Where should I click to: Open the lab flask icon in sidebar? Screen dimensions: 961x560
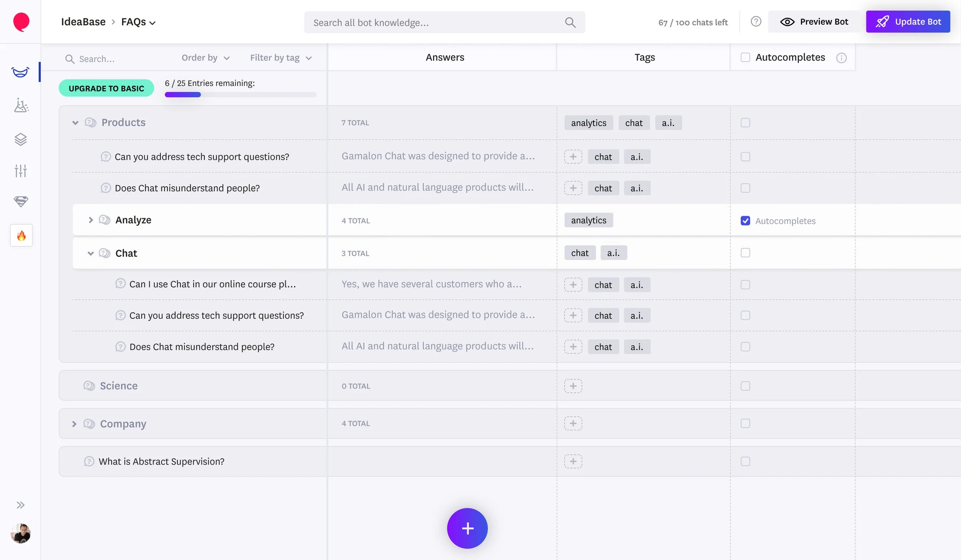tap(21, 105)
